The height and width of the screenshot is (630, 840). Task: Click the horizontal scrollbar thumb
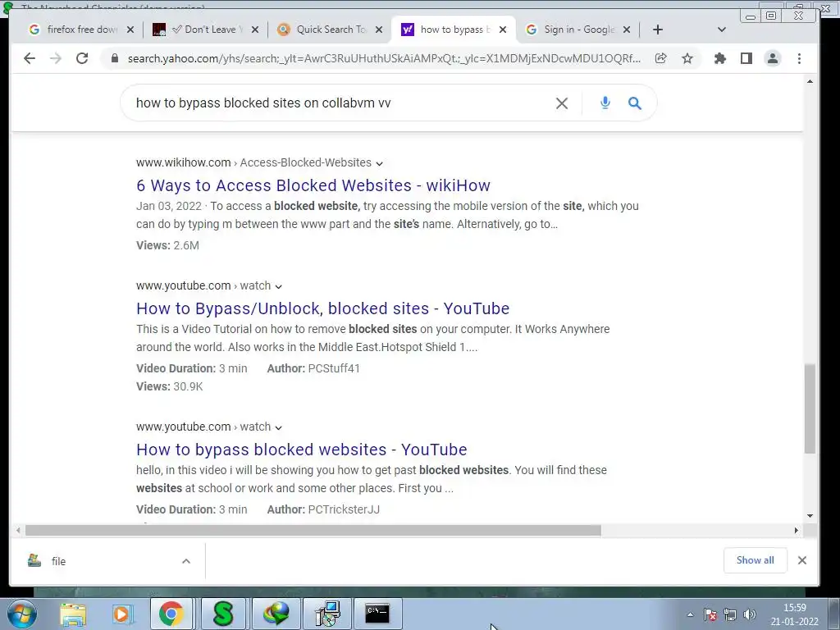pos(313,531)
